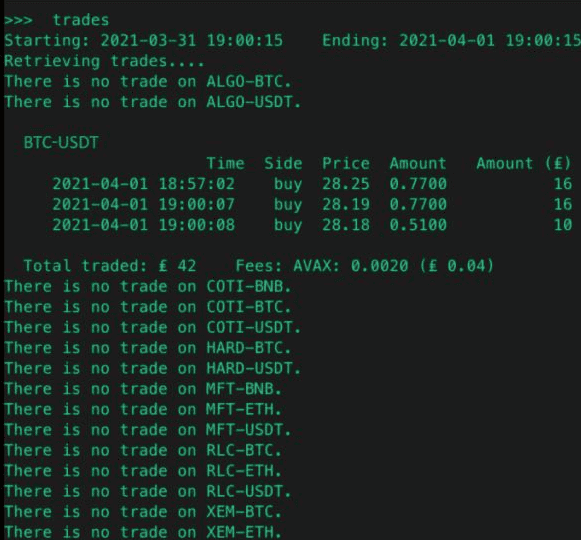Select the 18:57:02 trade row timestamp
Image resolution: width=581 pixels, height=540 pixels.
pos(143,184)
